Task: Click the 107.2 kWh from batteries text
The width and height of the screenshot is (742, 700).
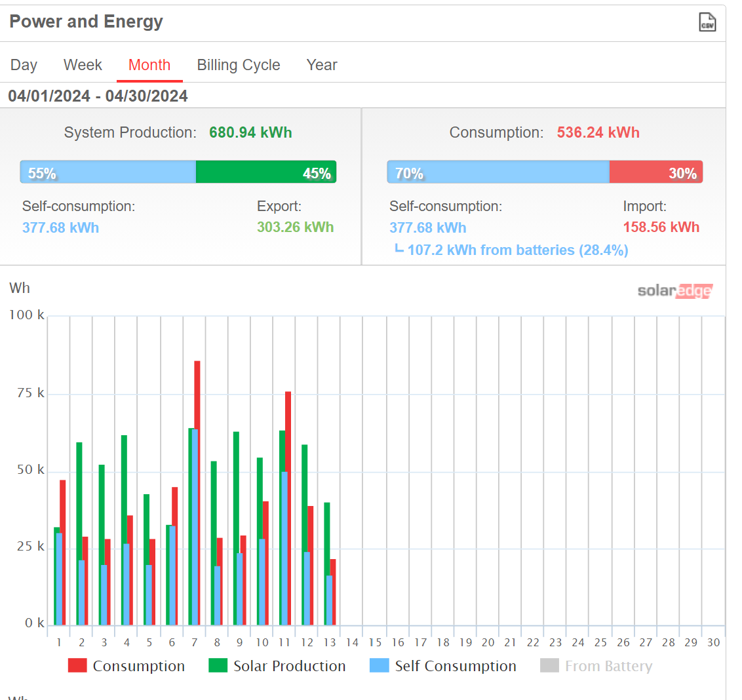Action: 517,250
